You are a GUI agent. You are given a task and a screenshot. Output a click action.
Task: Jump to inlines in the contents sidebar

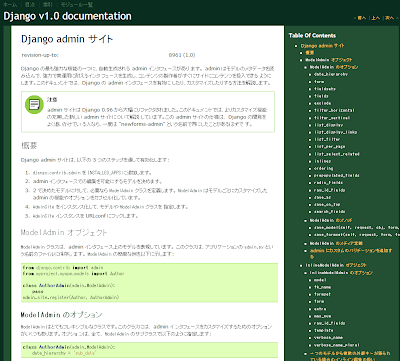(322, 161)
